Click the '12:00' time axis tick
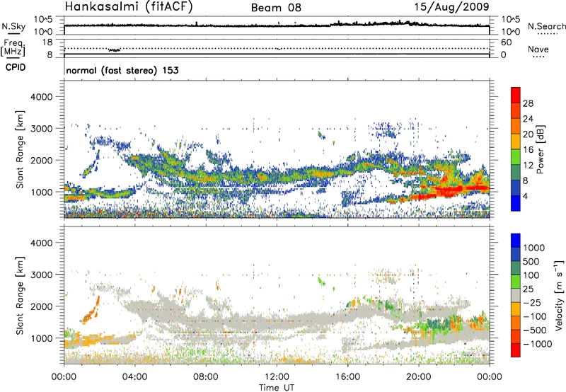Viewport: 566px width, 392px height. point(277,377)
